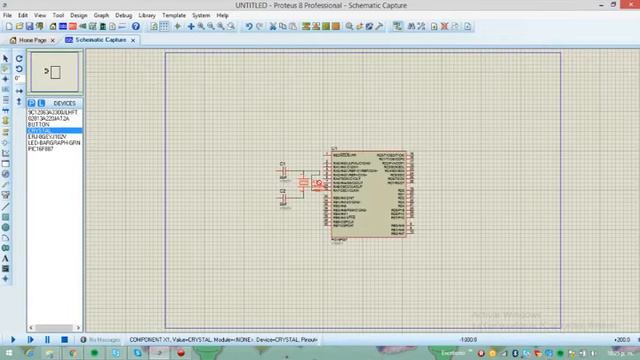Rotate the component anti-clockwise
The width and height of the screenshot is (640, 360).
[19, 69]
